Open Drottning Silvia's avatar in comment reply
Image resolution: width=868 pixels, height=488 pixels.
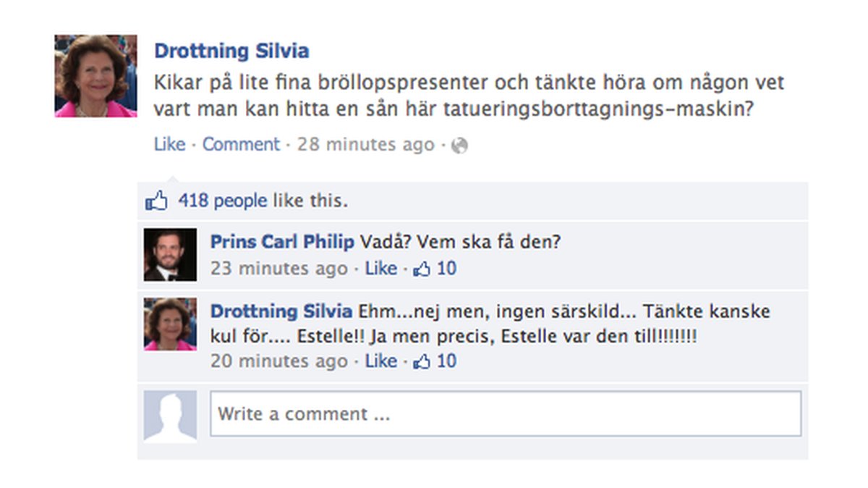[170, 324]
